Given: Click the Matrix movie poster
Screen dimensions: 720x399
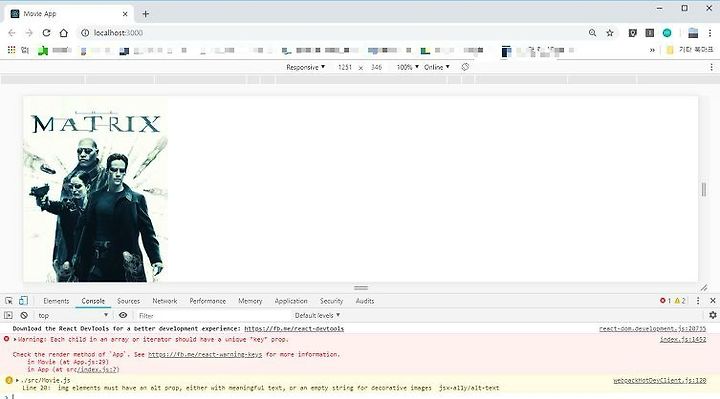Looking at the screenshot, I should pos(96,190).
